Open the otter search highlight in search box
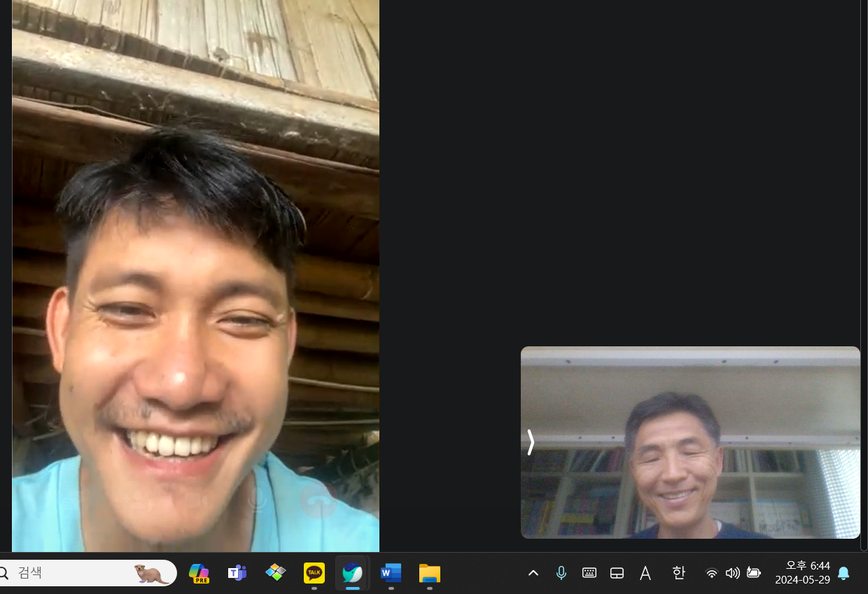Screen dimensions: 868x594 coord(150,574)
